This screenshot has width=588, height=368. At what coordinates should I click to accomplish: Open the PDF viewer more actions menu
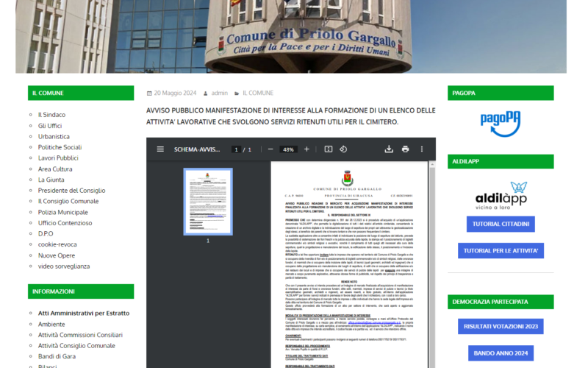pyautogui.click(x=423, y=149)
